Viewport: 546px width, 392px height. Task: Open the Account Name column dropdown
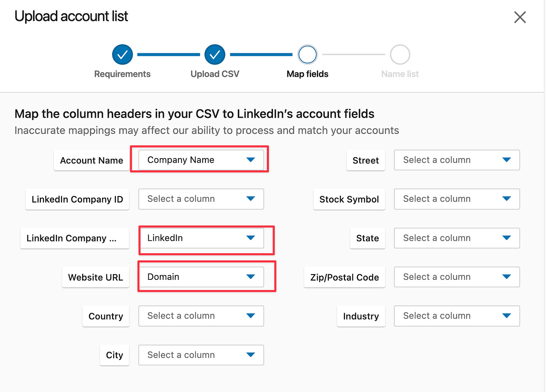(201, 160)
